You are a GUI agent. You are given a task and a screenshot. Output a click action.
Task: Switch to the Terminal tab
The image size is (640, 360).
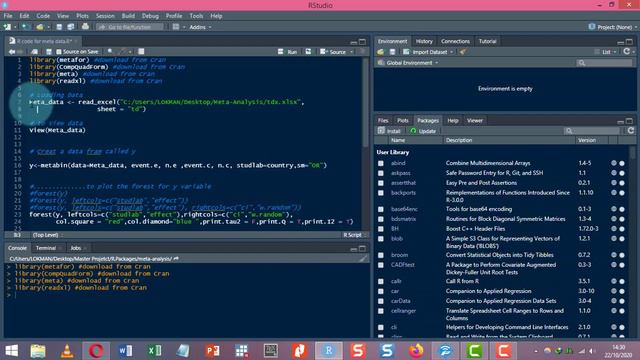coord(46,248)
